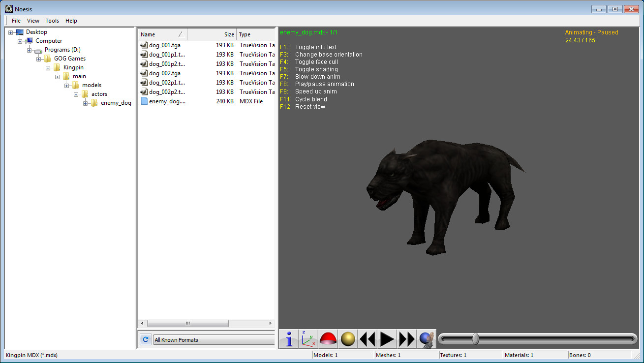Screen dimensions: 644x363
Task: Toggle the expander next to Kingpin
Action: [x=48, y=68]
